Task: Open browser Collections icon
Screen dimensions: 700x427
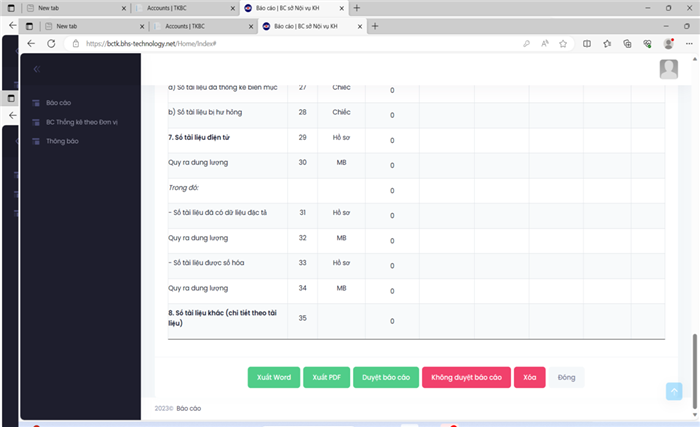Action: coord(627,44)
